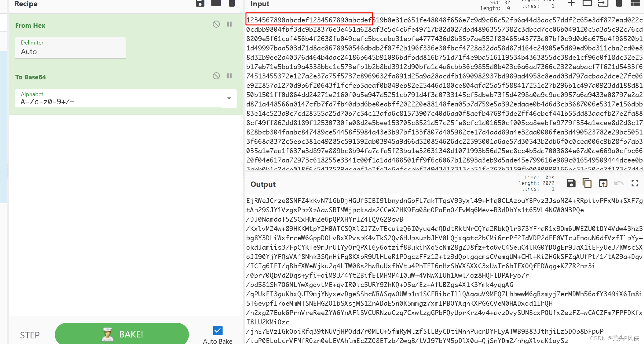This screenshot has height=344, width=644.
Task: Save the output to a file
Action: tap(571, 183)
